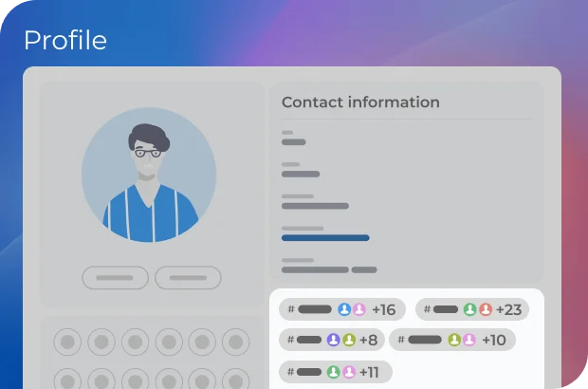
Task: Select the third circle in the top badge row
Action: tap(135, 342)
